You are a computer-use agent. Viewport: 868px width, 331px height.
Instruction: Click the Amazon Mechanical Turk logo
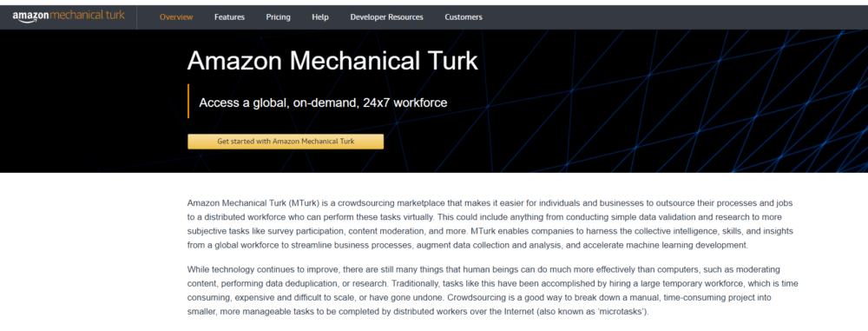coord(69,17)
